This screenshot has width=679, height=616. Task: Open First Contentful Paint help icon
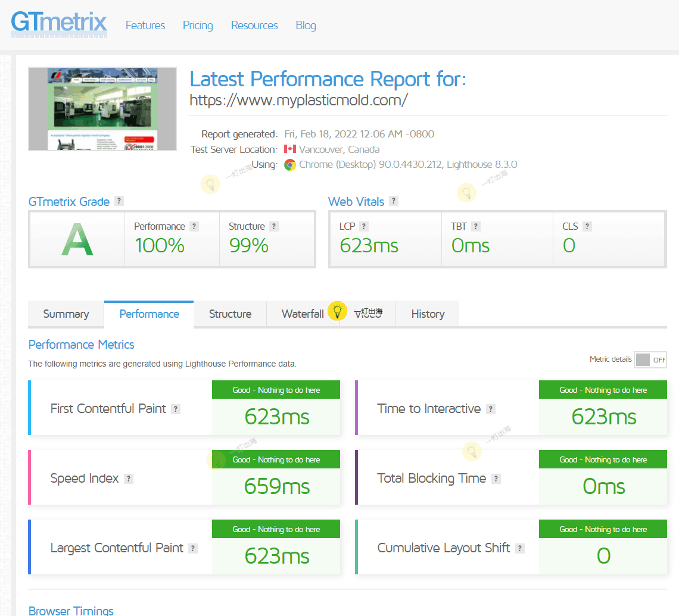[176, 409]
